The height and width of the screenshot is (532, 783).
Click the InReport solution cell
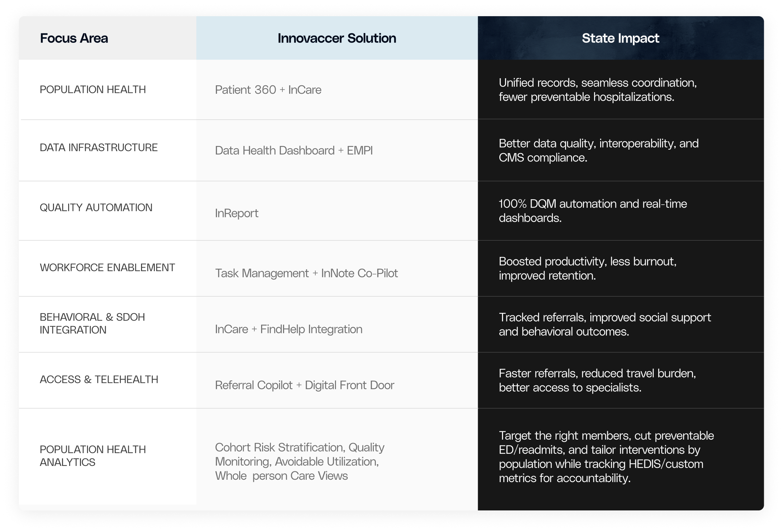coord(236,213)
